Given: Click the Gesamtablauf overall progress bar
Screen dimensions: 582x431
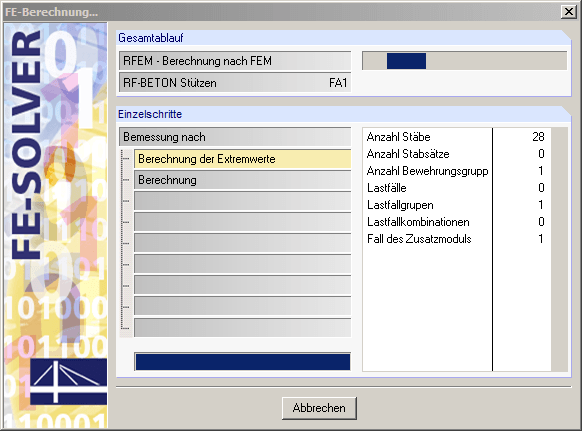Looking at the screenshot, I should coord(464,61).
